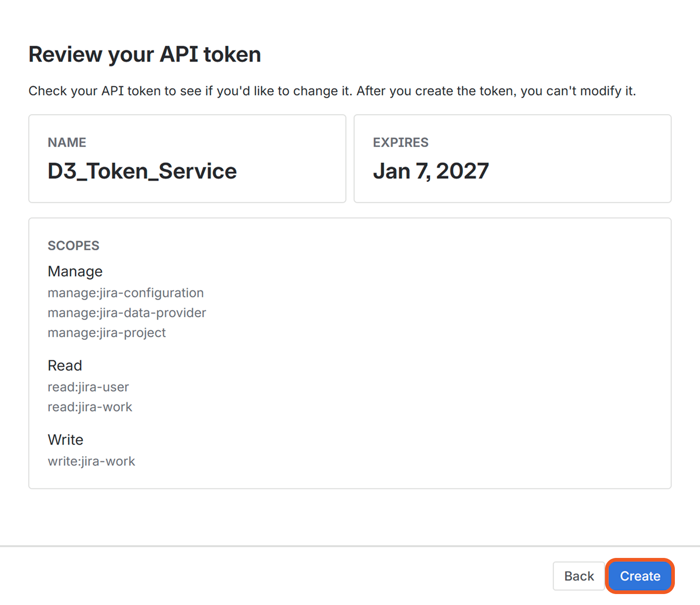Click the Read scope heading
The image size is (700, 605).
pos(65,366)
